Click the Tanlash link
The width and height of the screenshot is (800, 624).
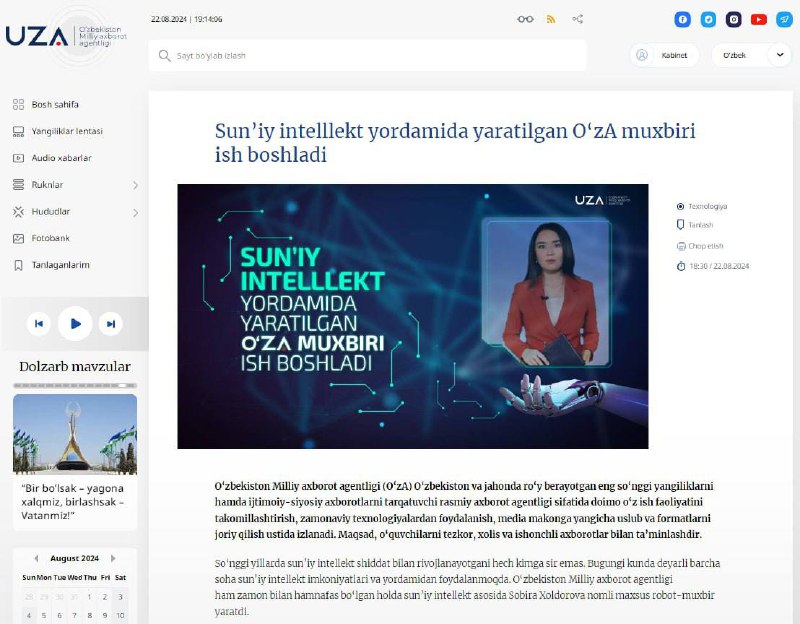[x=701, y=225]
